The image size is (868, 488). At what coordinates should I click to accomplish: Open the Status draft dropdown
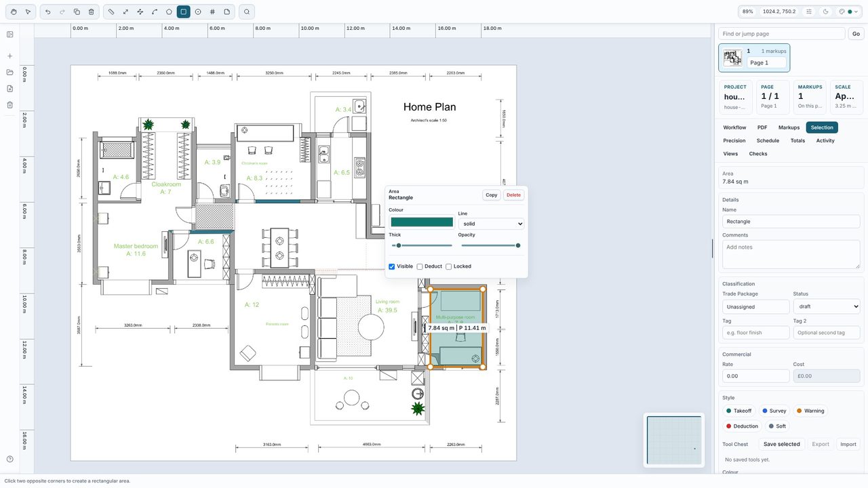click(827, 306)
